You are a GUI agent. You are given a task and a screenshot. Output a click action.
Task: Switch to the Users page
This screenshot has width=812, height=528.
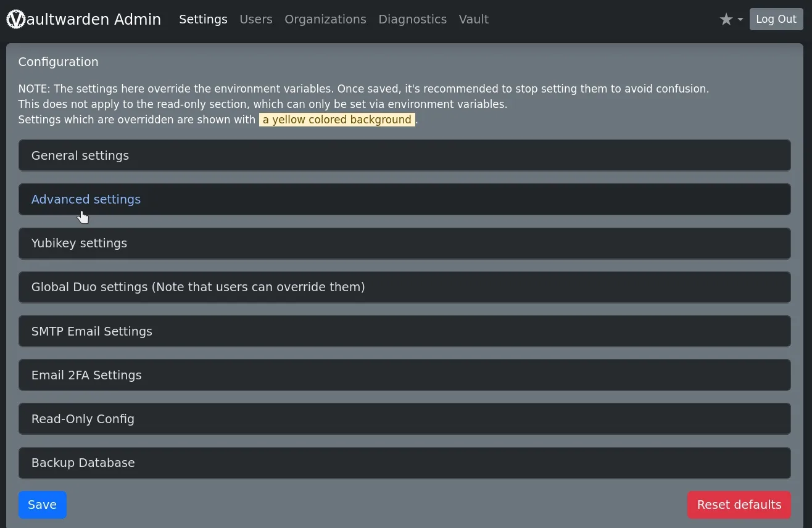click(256, 19)
